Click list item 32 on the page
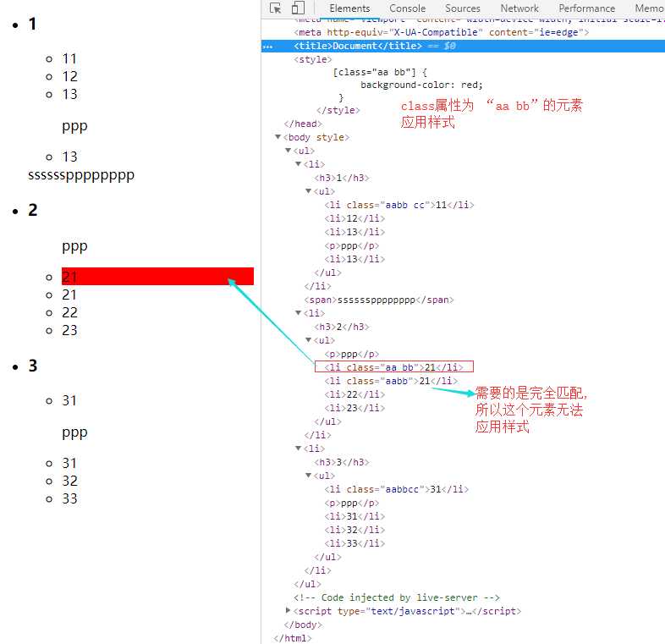The height and width of the screenshot is (644, 665). coord(69,481)
